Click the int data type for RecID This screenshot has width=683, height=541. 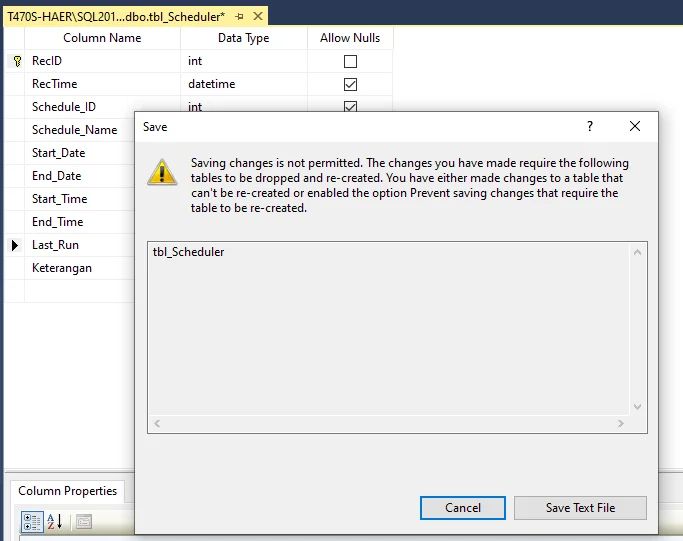243,61
